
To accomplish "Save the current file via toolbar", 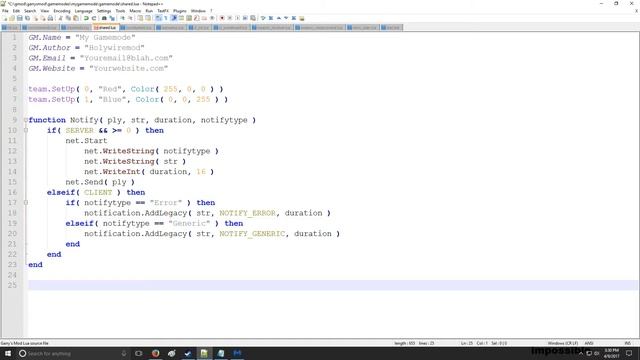I will [x=20, y=18].
